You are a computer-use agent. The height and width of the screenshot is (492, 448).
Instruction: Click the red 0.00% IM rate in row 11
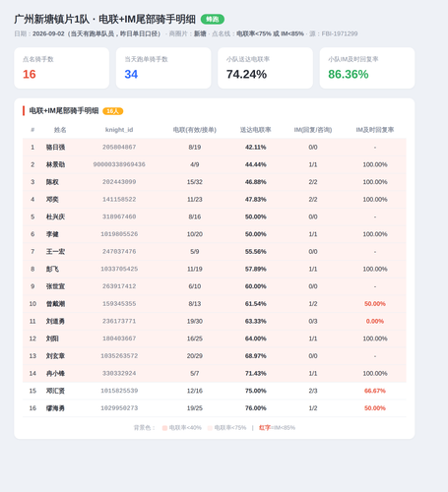375,321
